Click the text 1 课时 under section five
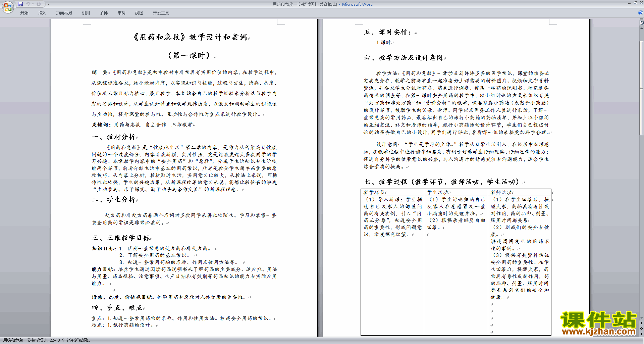The width and height of the screenshot is (644, 344). [x=383, y=43]
